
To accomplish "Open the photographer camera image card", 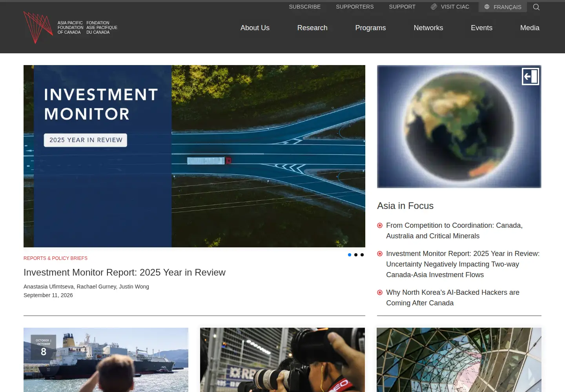I will point(282,360).
